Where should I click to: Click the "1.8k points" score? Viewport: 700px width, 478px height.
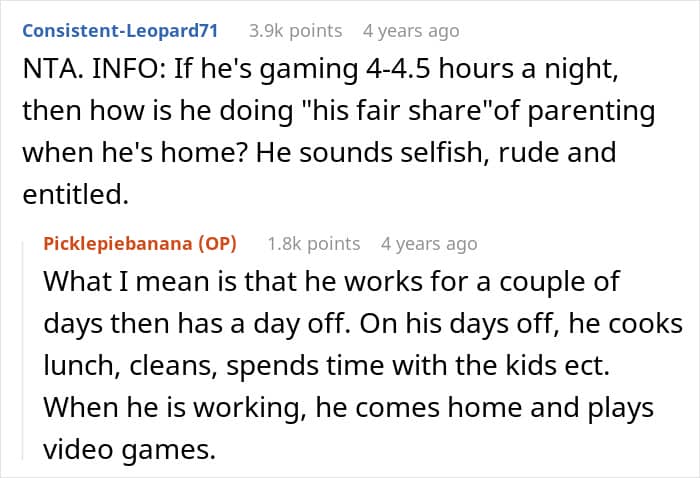pos(314,243)
